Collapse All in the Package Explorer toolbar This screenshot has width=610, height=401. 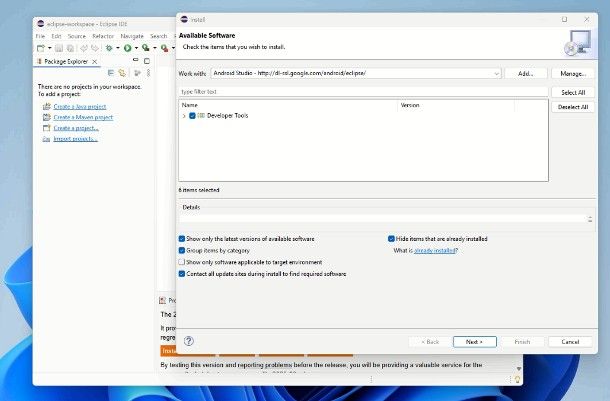[x=111, y=73]
